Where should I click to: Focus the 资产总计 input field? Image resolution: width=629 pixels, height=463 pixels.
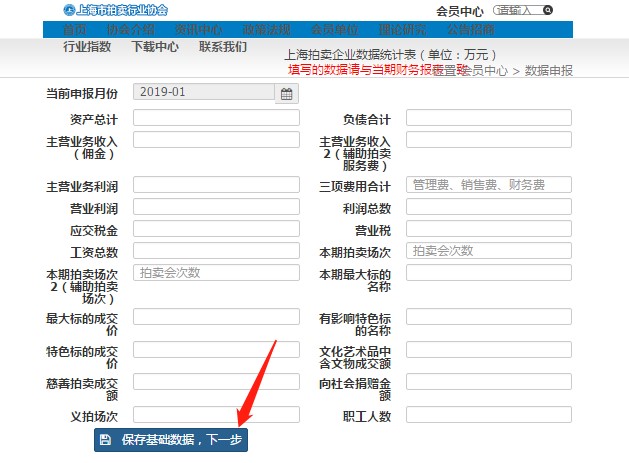coord(216,118)
